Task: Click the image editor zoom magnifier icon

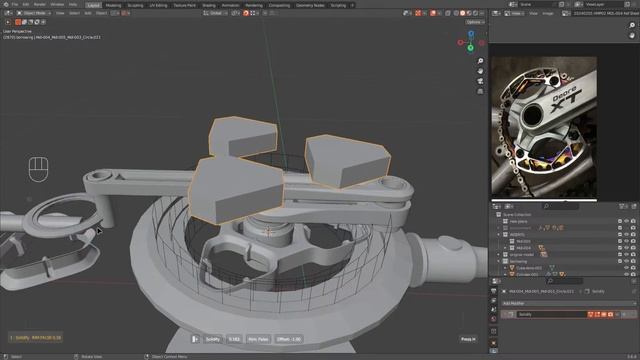Action: click(632, 25)
